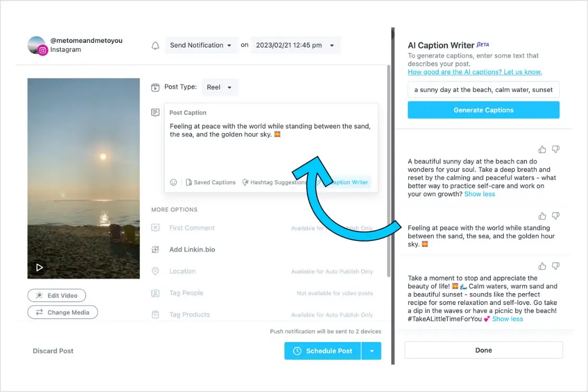Screen dimensions: 588x392
Task: Open the 2023/02/21 date picker dropdown
Action: [296, 45]
